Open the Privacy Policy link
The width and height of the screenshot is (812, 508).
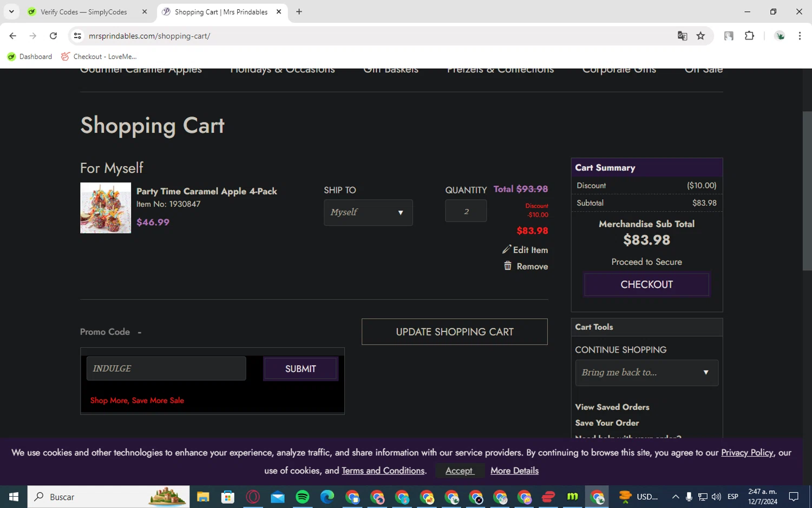(x=747, y=452)
